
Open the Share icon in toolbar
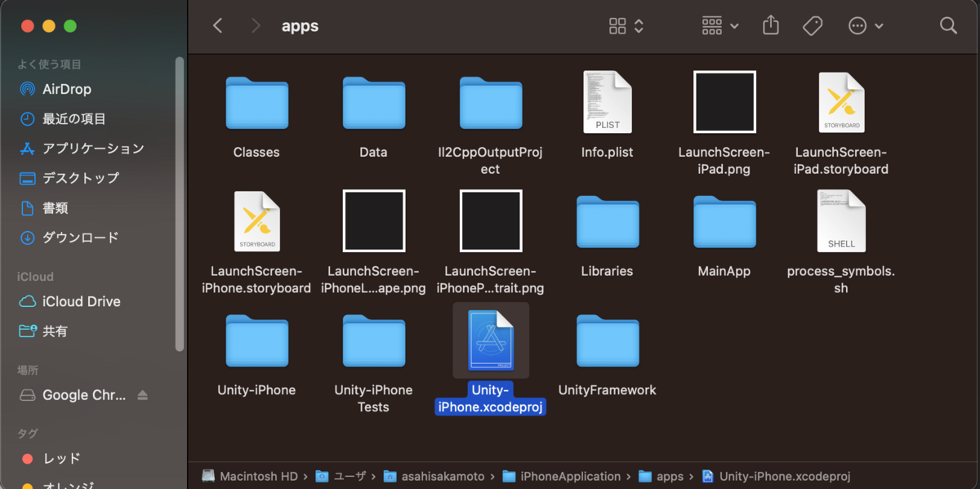point(770,25)
